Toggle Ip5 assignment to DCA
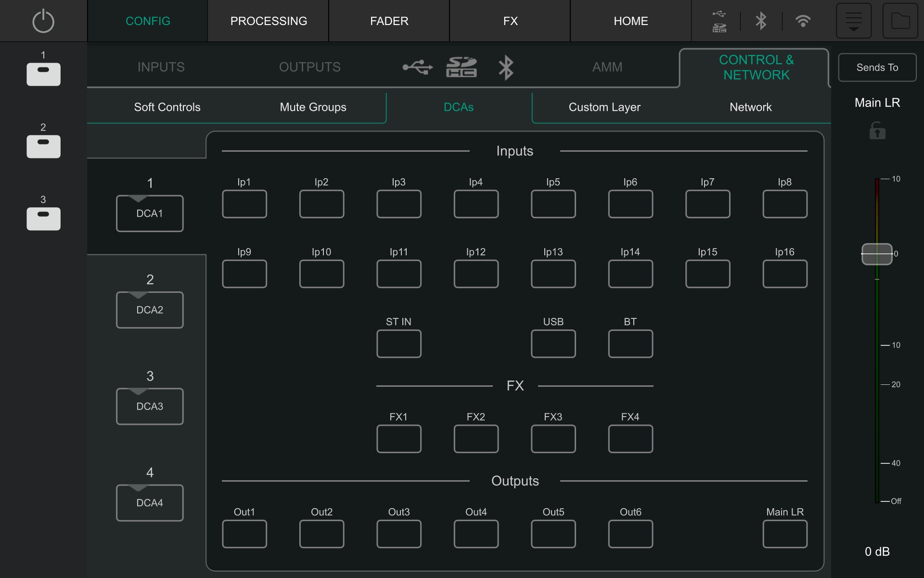Screen dimensions: 924x578 point(553,204)
